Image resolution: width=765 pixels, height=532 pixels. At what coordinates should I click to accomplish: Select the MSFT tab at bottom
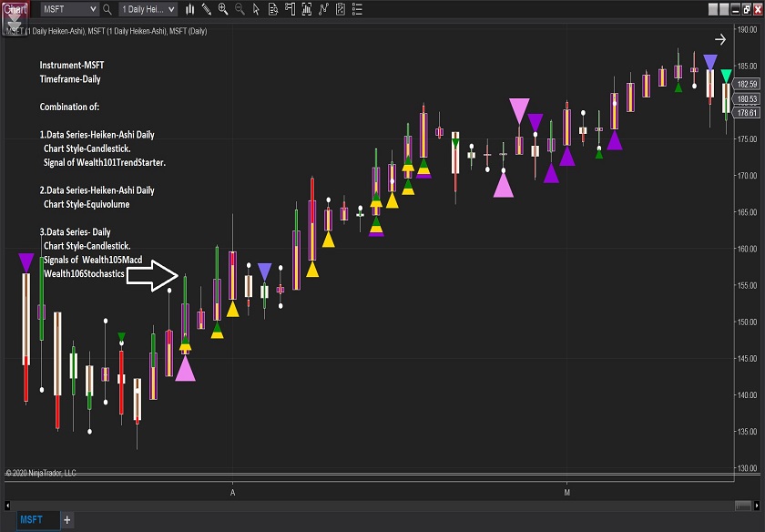(x=31, y=519)
